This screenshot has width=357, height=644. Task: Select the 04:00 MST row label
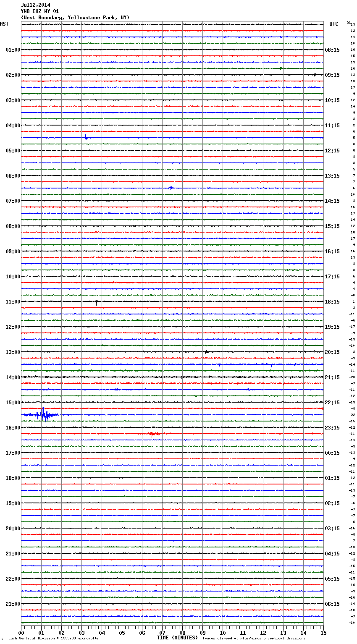pos(13,126)
